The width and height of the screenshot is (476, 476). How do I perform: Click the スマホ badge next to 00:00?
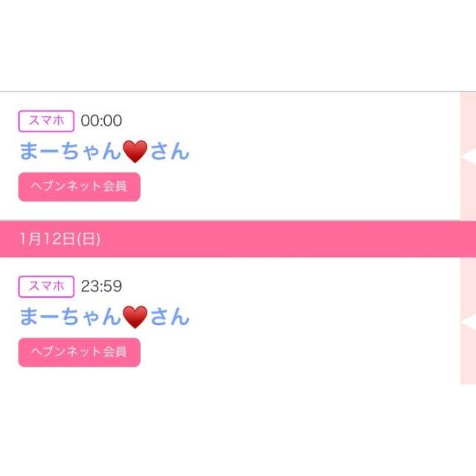46,120
